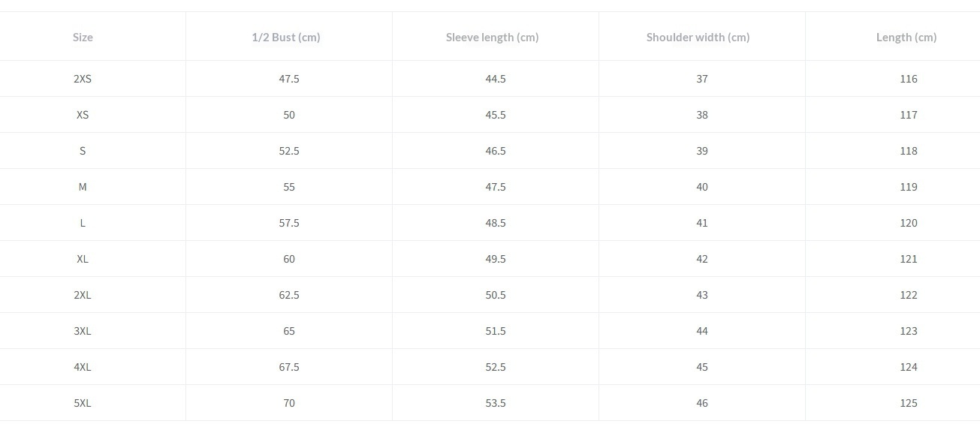Click the length value 116

909,79
